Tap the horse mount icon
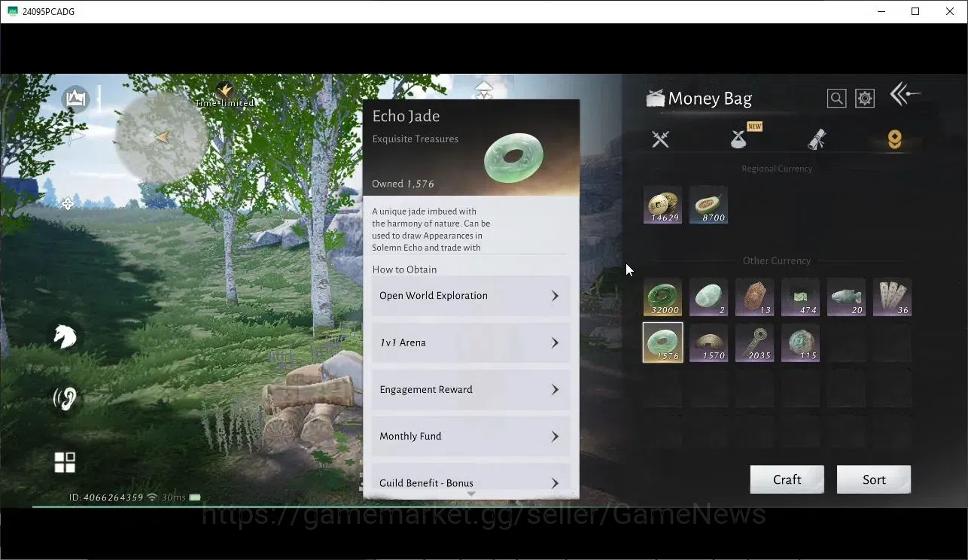Image resolution: width=968 pixels, height=560 pixels. [x=65, y=336]
